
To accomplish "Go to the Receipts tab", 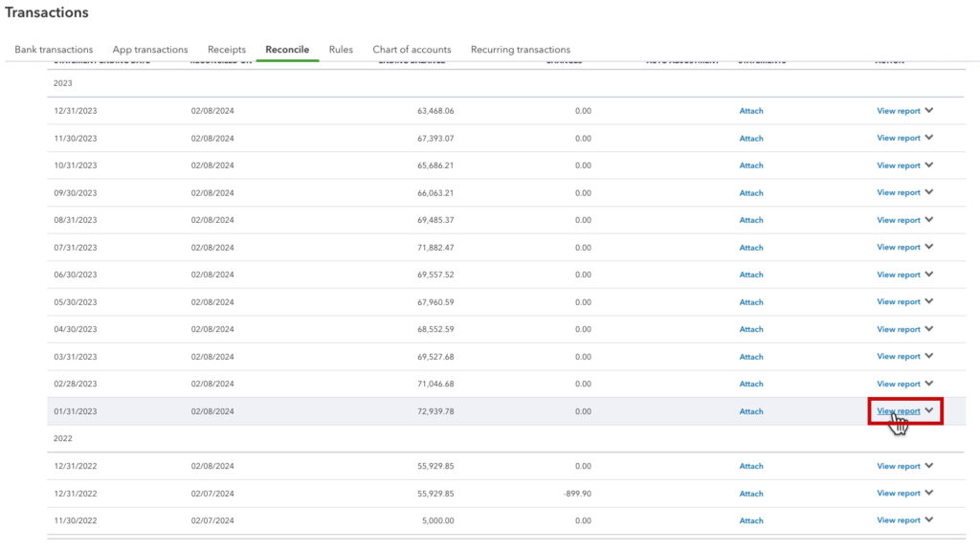I will (x=227, y=49).
